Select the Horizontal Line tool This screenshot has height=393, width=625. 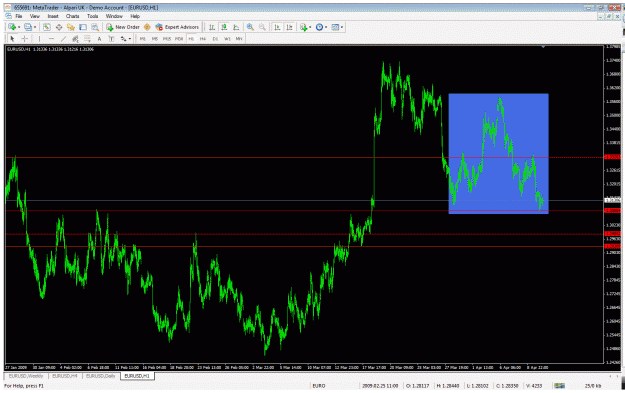tap(51, 39)
